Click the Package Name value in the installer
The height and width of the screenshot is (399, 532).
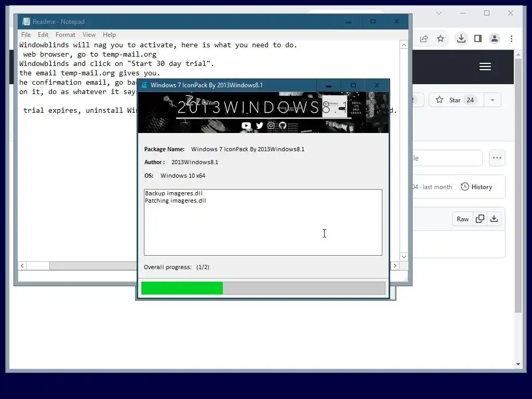(x=248, y=149)
